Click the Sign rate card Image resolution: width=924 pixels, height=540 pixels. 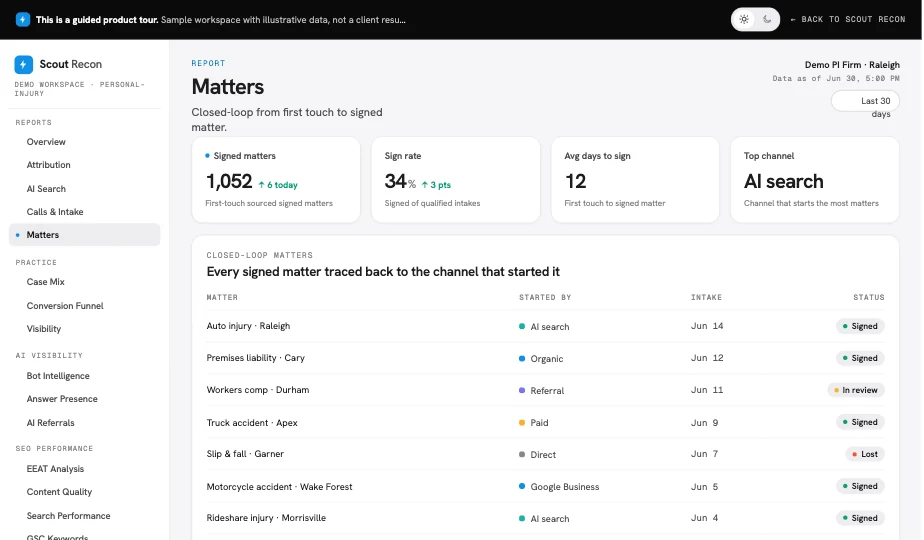coord(456,180)
